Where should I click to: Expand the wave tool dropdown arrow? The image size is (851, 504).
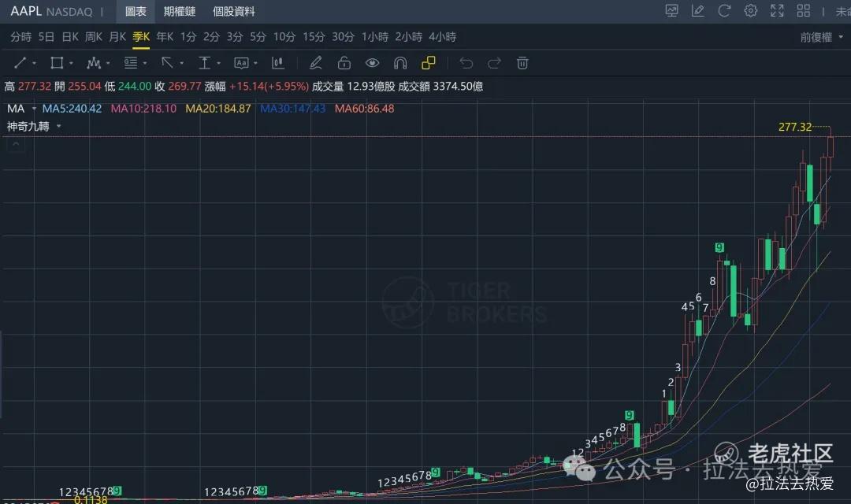pyautogui.click(x=108, y=64)
